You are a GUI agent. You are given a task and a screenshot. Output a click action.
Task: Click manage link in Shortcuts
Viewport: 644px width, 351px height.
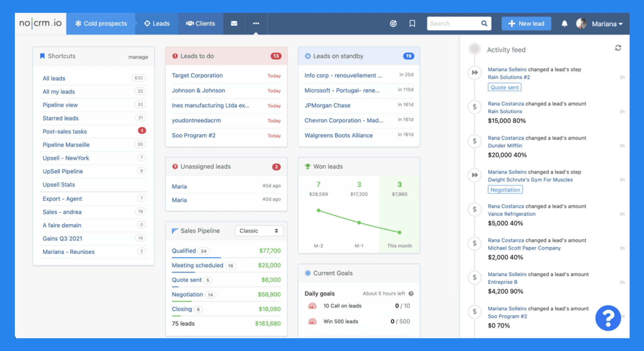pos(138,57)
